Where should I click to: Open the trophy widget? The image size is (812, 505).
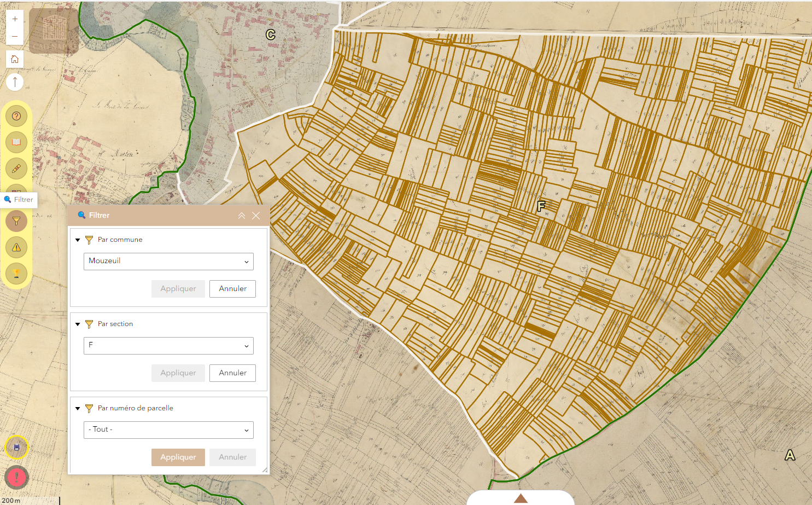(x=16, y=273)
